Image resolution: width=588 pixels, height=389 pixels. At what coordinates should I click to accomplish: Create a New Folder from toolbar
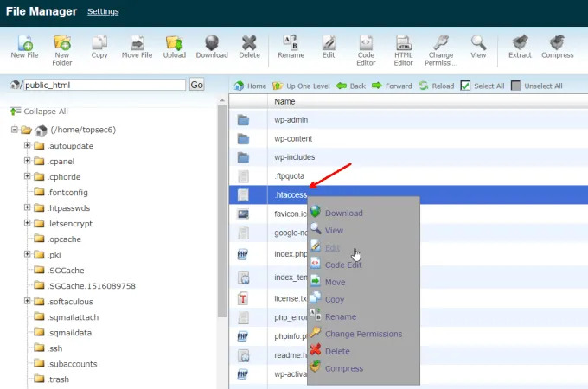tap(61, 42)
